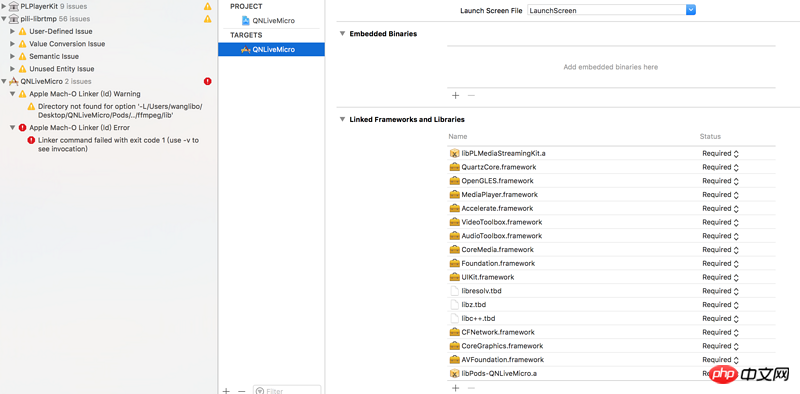The width and height of the screenshot is (800, 394).
Task: Remove selected target with minus button
Action: click(242, 391)
